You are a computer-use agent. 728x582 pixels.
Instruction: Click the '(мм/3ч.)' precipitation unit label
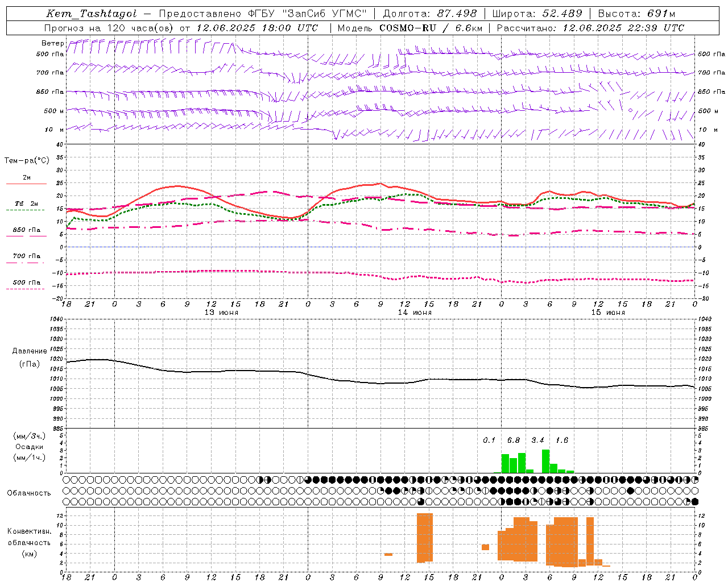[x=30, y=436]
